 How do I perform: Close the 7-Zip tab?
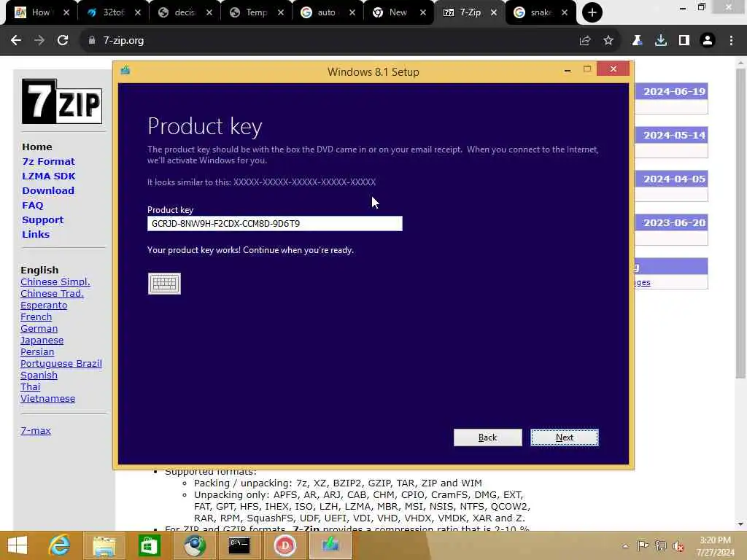(494, 12)
